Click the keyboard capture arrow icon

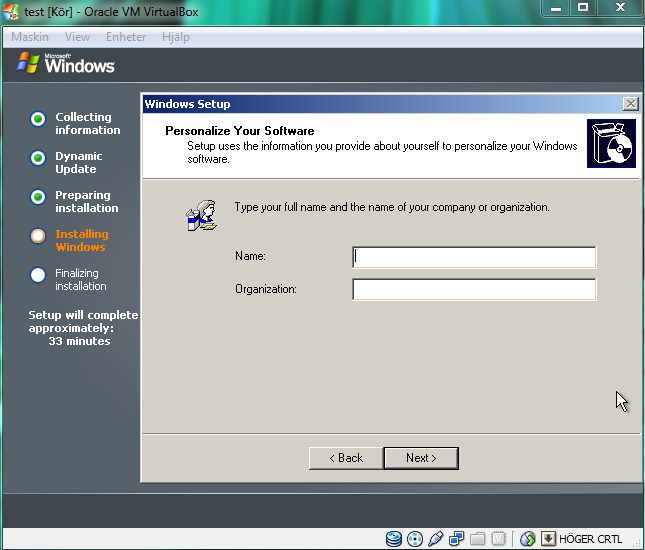(x=548, y=538)
